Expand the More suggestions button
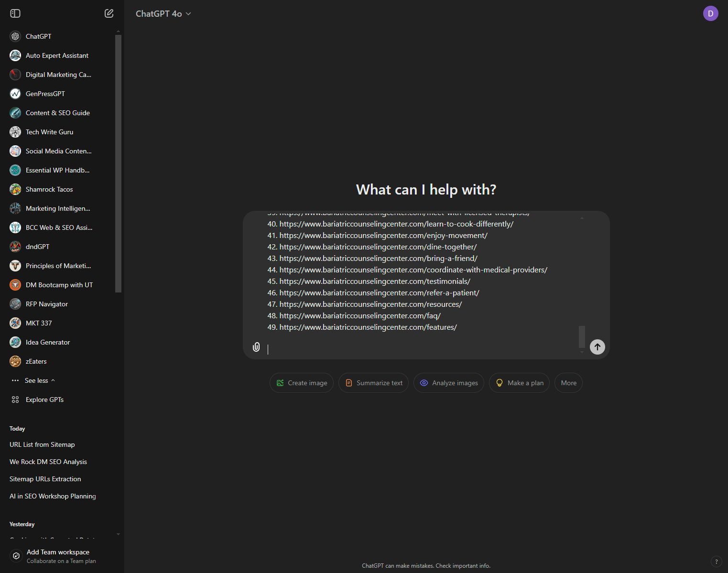Viewport: 728px width, 573px height. [568, 383]
